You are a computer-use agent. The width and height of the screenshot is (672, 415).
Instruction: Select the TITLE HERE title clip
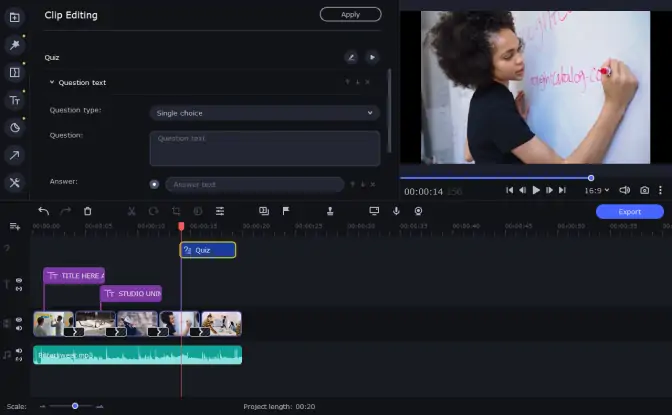74,275
